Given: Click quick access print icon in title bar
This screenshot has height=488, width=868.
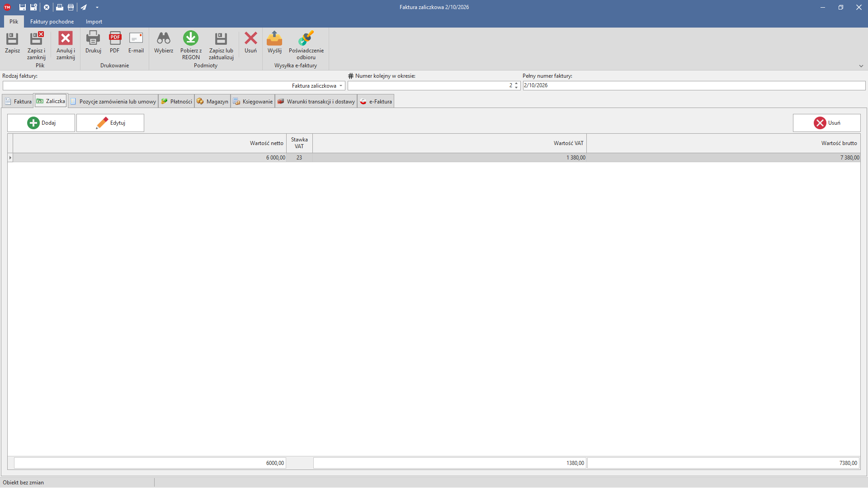Looking at the screenshot, I should [59, 7].
